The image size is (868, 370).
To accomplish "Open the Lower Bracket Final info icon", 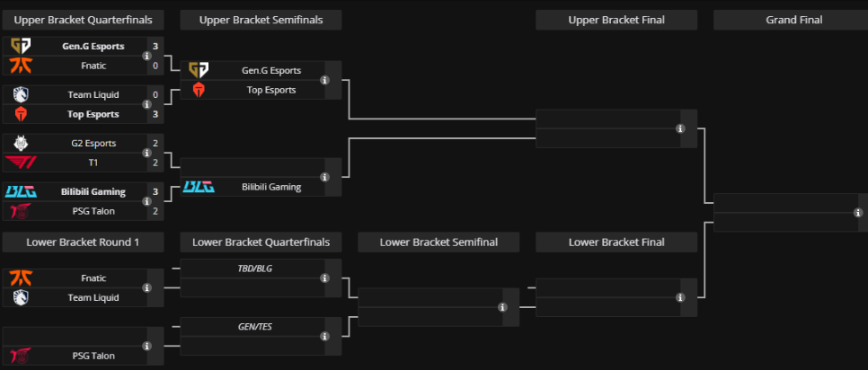I will tap(680, 297).
